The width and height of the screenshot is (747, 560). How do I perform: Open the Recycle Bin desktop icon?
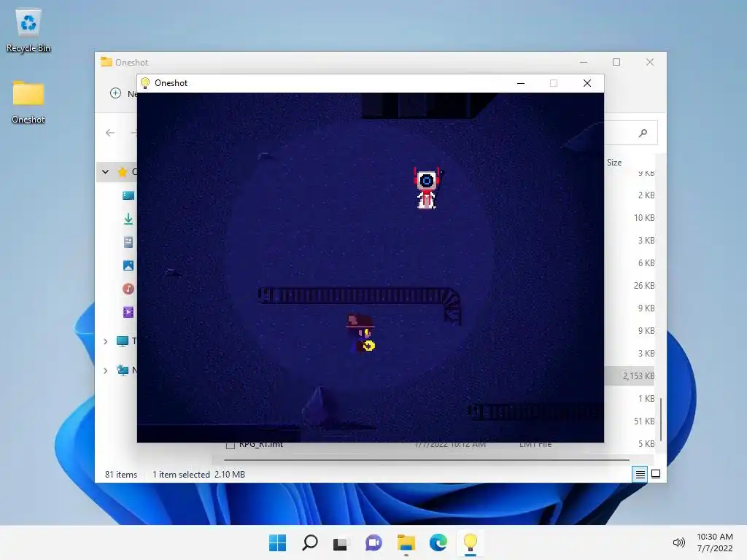tap(28, 31)
